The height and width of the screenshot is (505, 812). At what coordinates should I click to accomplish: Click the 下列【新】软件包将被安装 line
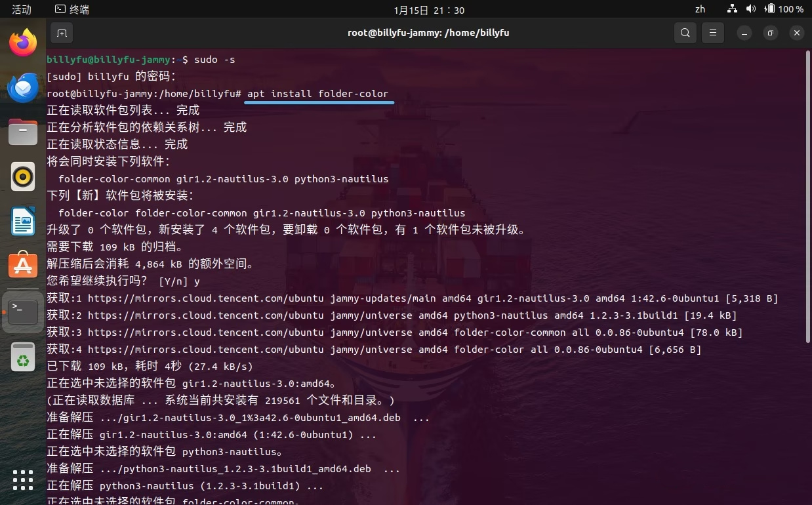pyautogui.click(x=120, y=195)
